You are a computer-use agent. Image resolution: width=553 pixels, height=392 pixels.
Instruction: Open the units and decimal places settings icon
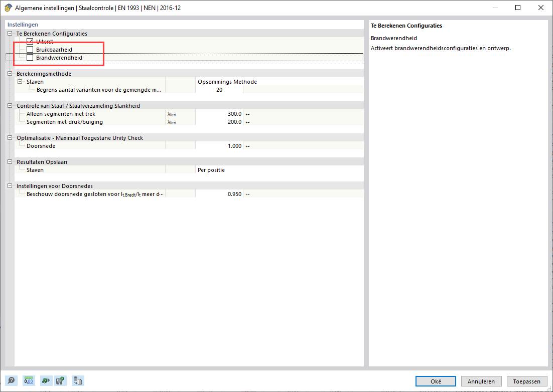click(29, 380)
